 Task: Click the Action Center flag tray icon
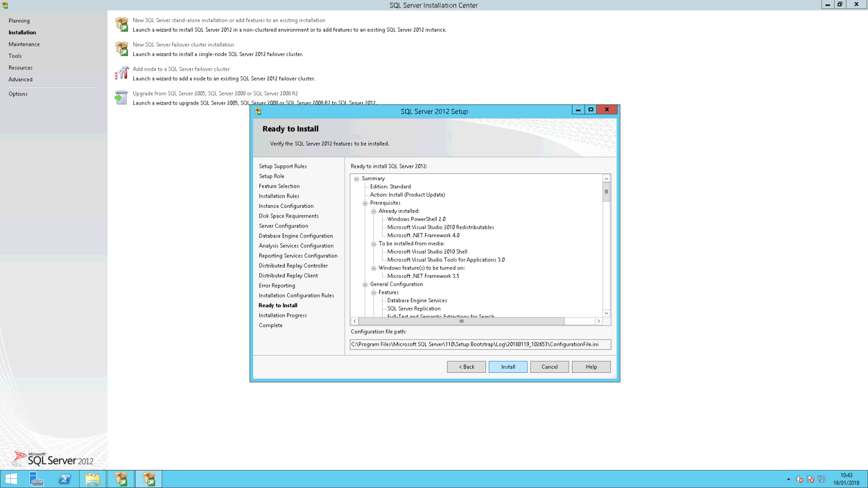810,480
